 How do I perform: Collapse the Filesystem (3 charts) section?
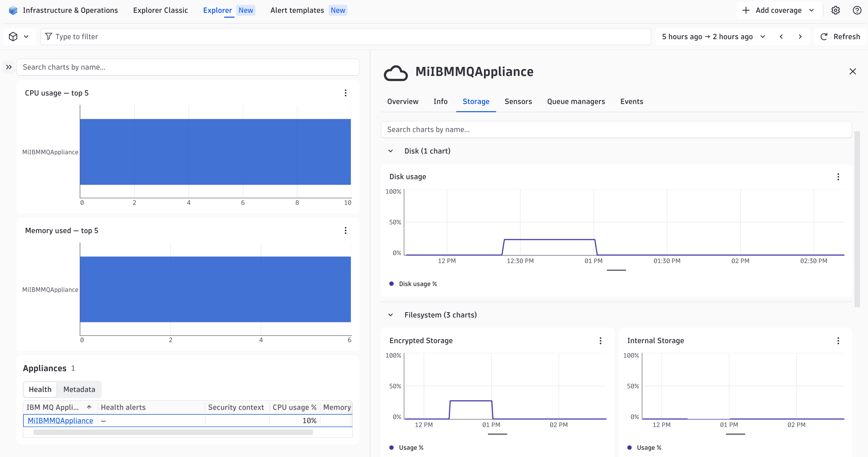(x=391, y=315)
